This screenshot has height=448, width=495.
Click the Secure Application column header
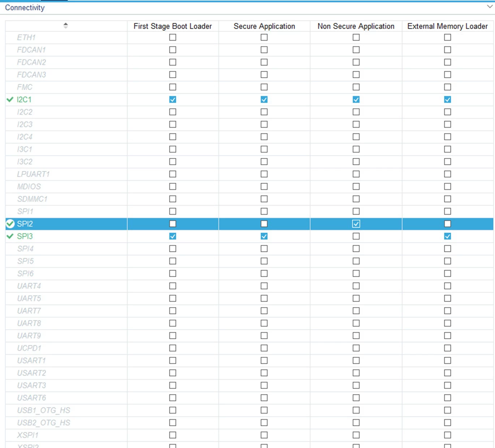(264, 26)
